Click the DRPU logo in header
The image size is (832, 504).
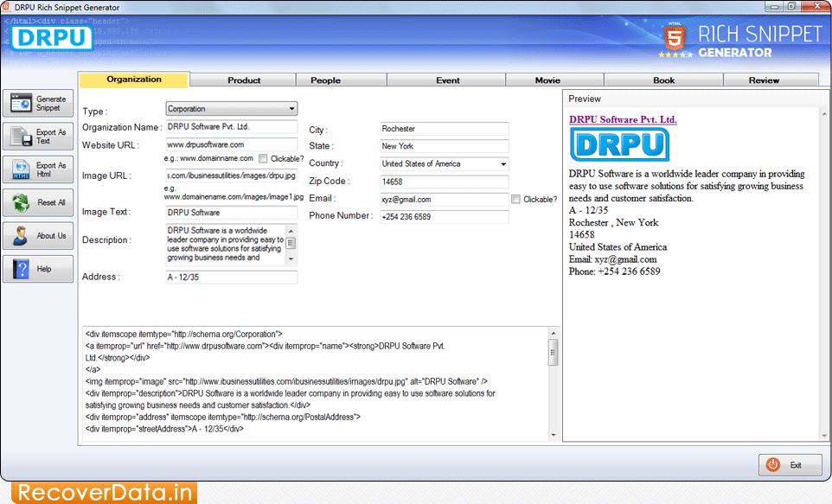coord(52,38)
